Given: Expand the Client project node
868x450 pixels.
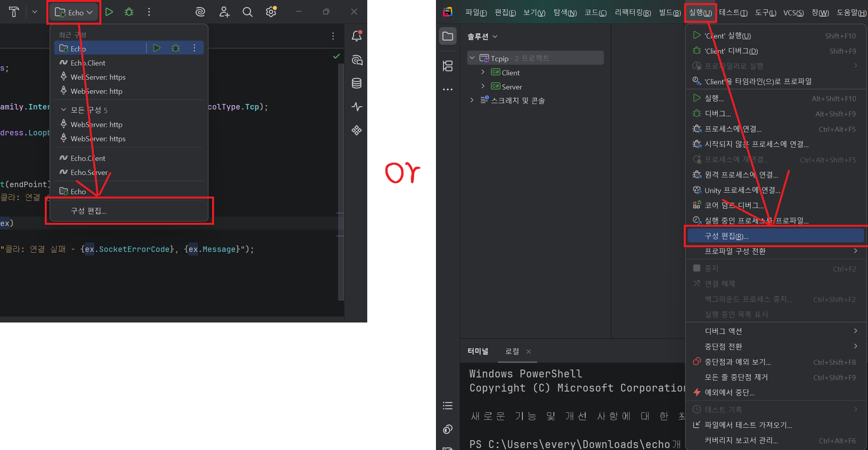Looking at the screenshot, I should click(x=483, y=72).
